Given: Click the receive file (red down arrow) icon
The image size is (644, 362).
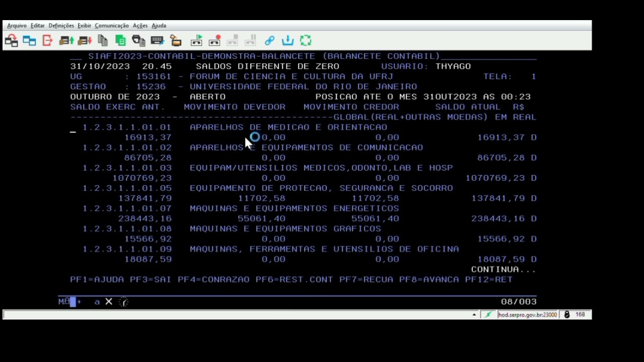Looking at the screenshot, I should (85, 41).
